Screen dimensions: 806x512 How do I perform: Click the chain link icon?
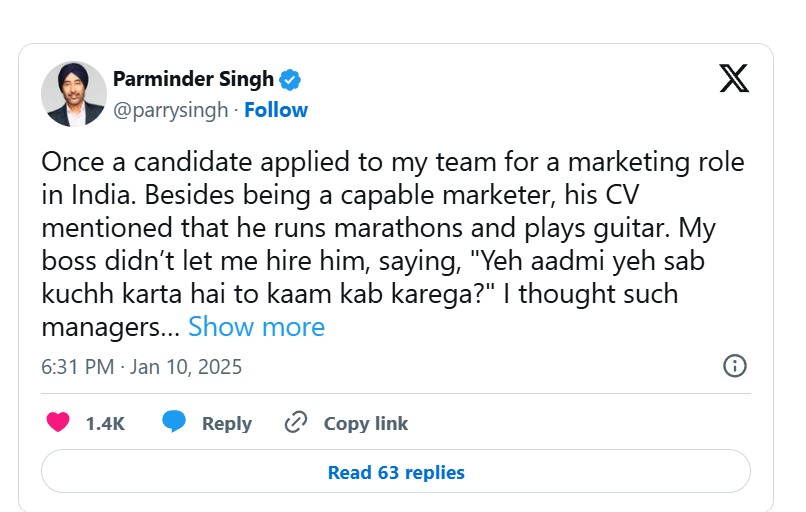point(295,423)
